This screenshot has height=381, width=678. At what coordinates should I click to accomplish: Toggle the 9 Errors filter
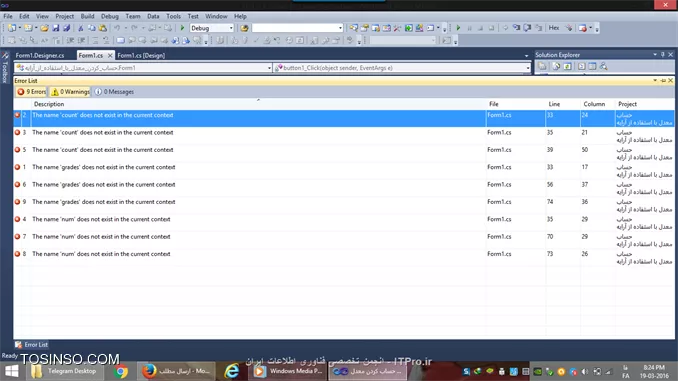[31, 92]
